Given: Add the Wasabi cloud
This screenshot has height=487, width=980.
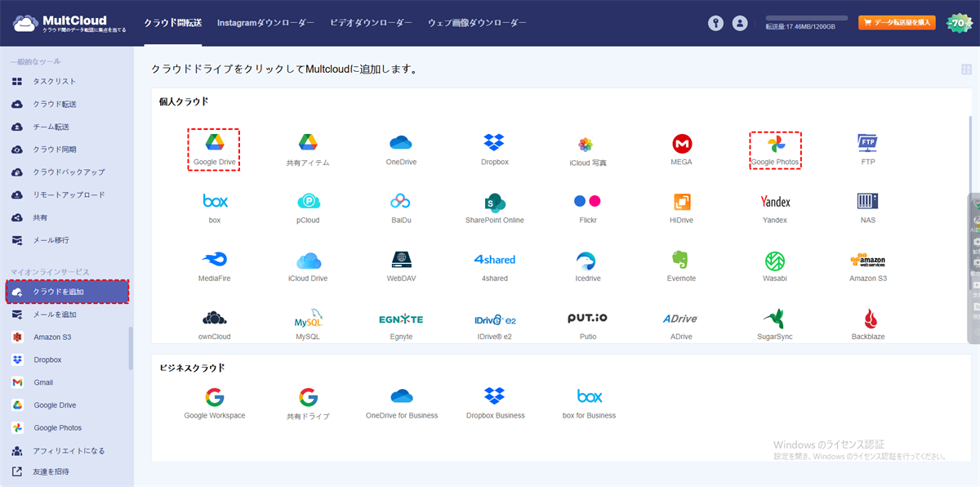Looking at the screenshot, I should coord(775,266).
